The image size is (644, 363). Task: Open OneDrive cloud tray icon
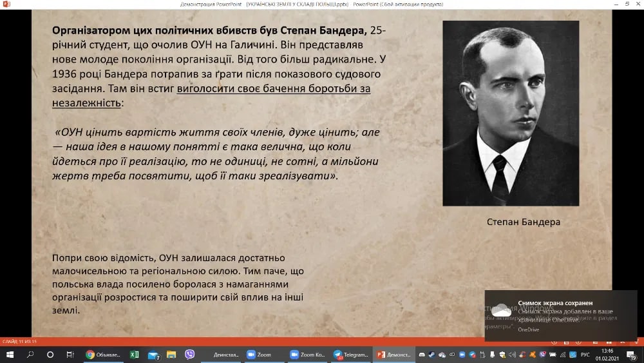442,355
